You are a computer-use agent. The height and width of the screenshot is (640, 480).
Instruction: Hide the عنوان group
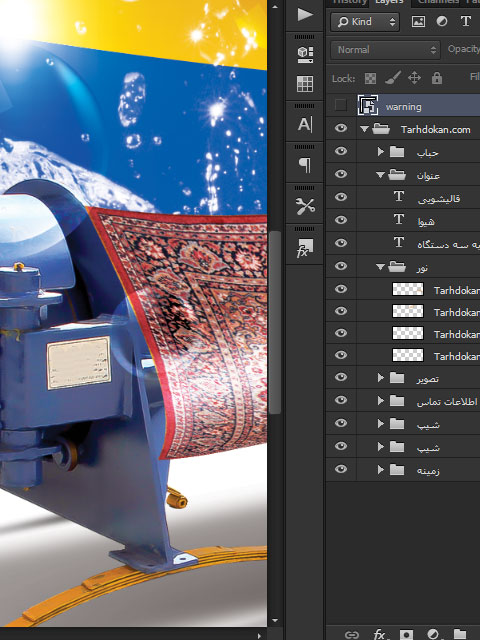(341, 174)
